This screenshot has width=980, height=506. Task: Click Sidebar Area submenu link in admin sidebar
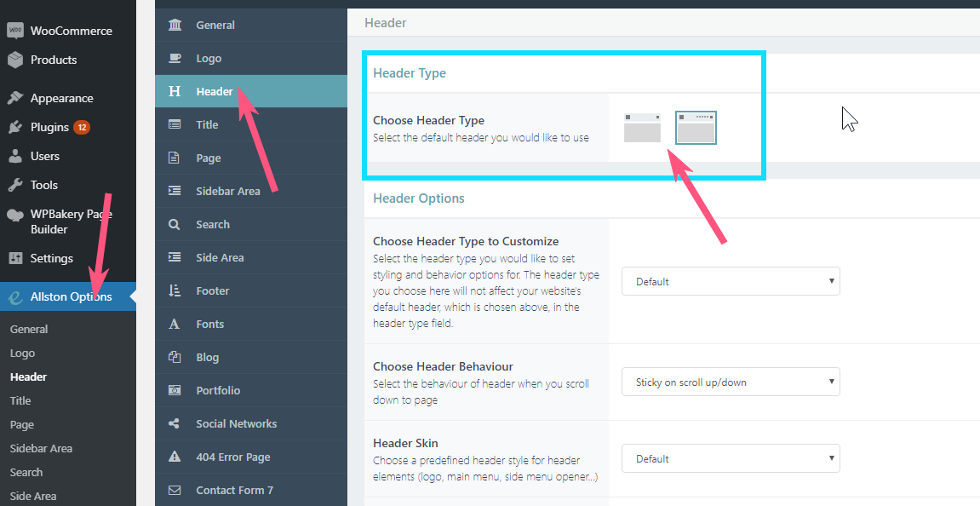41,448
